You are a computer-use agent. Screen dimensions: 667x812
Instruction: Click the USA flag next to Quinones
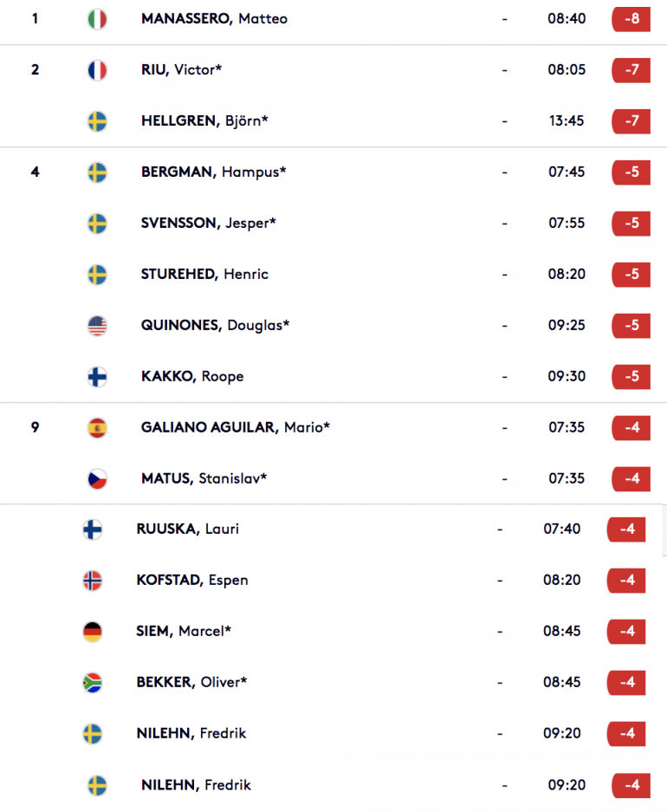pyautogui.click(x=97, y=326)
